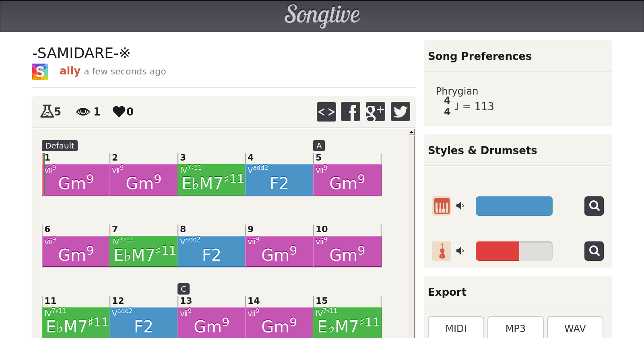
Task: Adjust the red violin volume slider
Action: click(x=514, y=251)
